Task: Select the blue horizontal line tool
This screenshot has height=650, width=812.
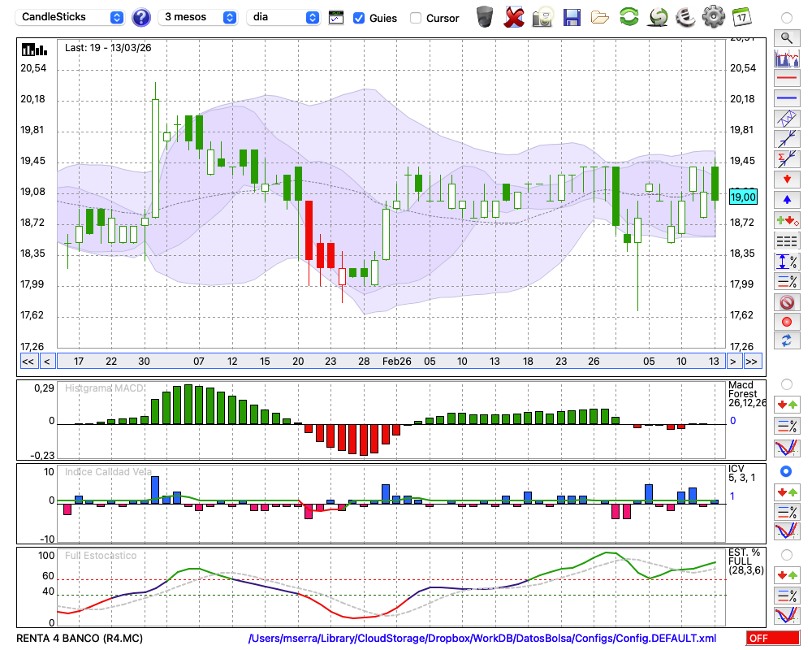Action: coord(786,98)
